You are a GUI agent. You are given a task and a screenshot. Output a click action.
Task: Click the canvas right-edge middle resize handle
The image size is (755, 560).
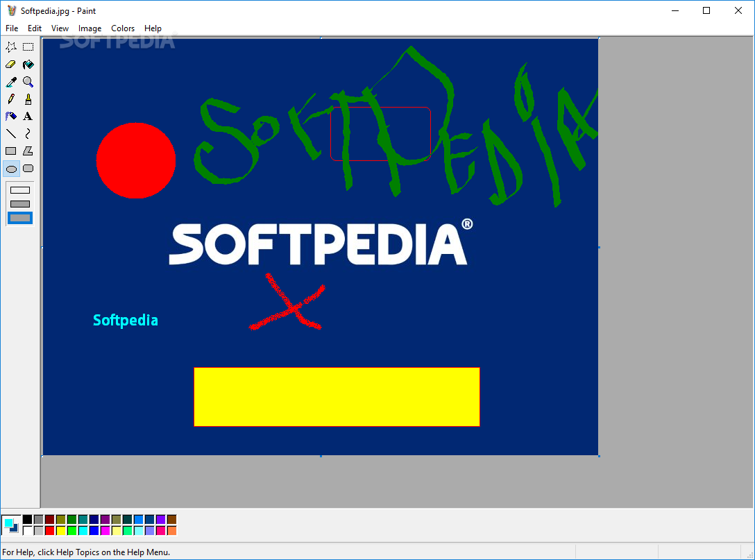coord(599,247)
